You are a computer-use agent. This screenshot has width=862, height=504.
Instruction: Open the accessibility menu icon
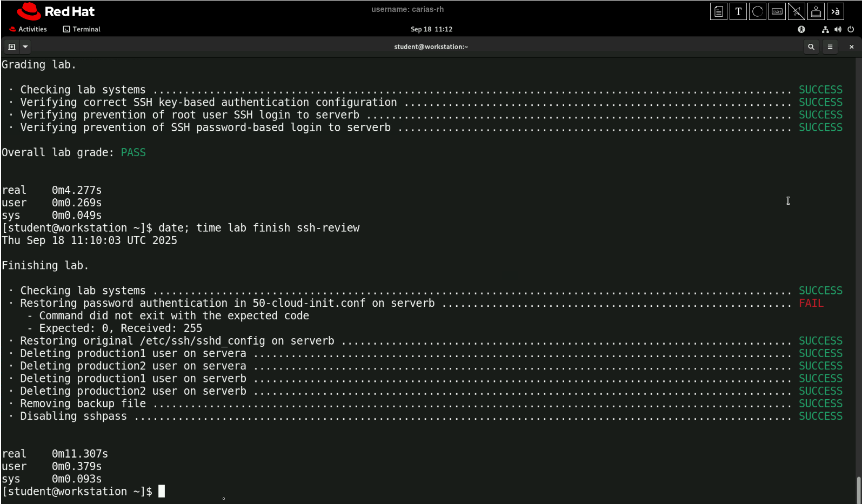tap(801, 29)
